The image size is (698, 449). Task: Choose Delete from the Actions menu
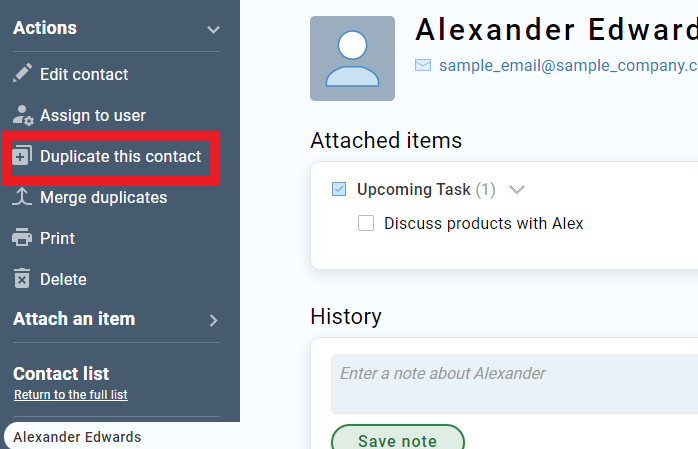63,279
